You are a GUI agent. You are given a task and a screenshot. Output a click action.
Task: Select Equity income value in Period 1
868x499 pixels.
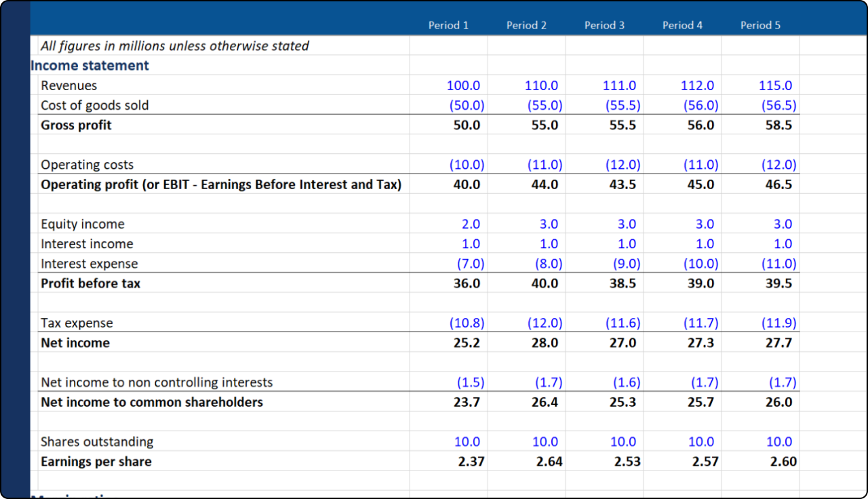point(471,224)
